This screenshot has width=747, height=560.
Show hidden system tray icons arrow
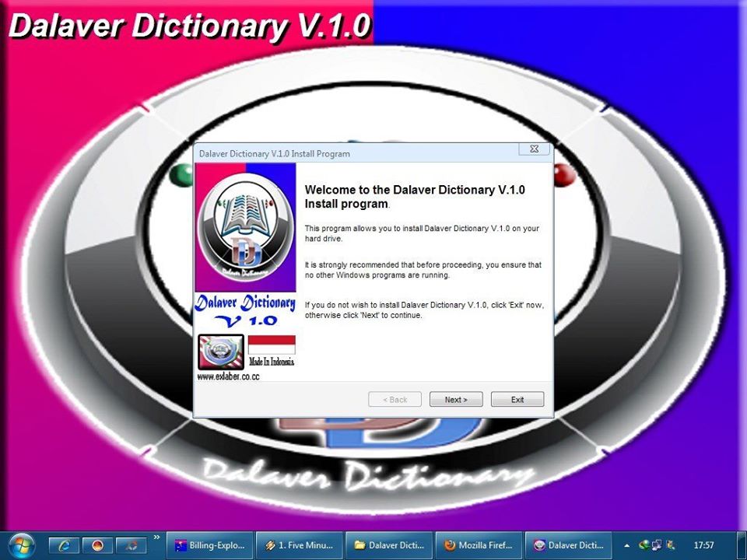pos(626,545)
